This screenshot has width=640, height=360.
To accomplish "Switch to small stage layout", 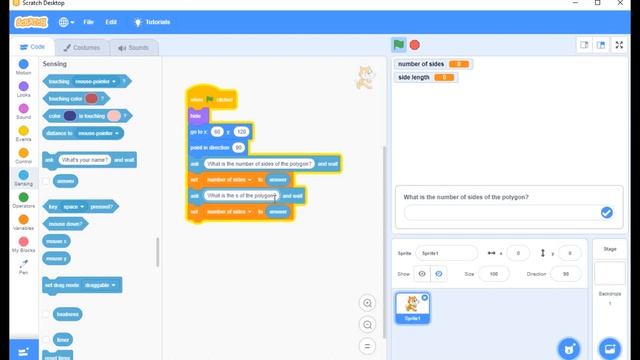I will click(x=584, y=45).
